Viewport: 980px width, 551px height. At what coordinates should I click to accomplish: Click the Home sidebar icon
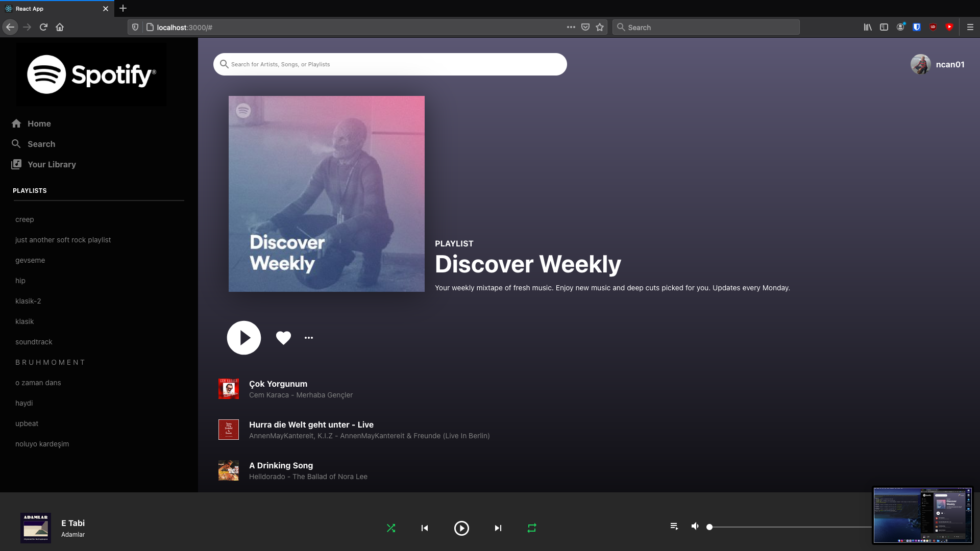coord(16,123)
